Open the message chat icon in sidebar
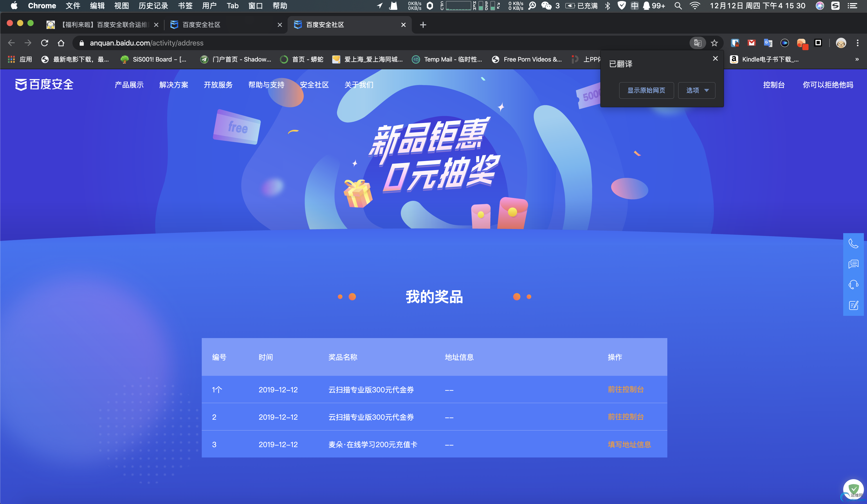Screen dimensions: 867x504 pyautogui.click(x=853, y=264)
